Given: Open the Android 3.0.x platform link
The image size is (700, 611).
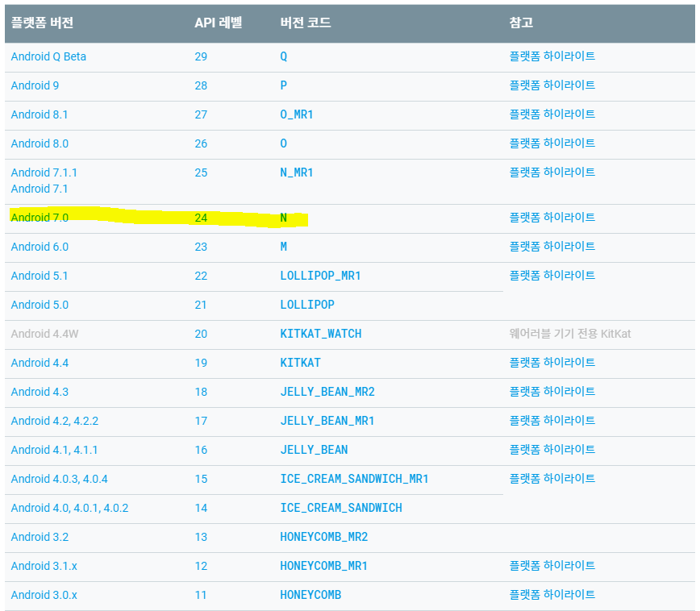Looking at the screenshot, I should tap(44, 595).
